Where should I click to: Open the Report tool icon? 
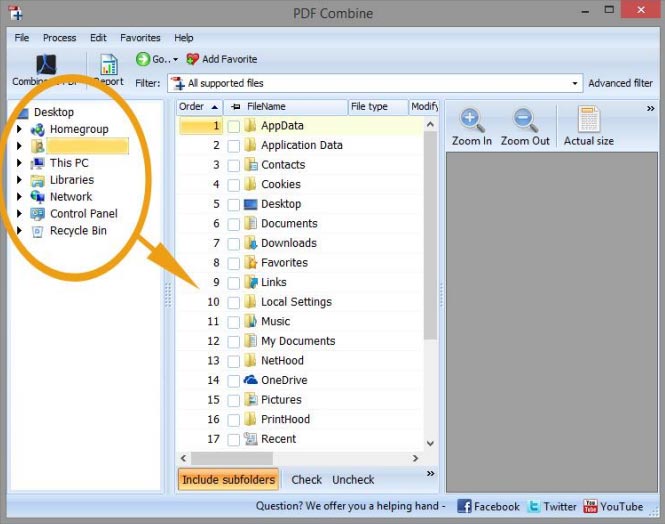coord(109,64)
